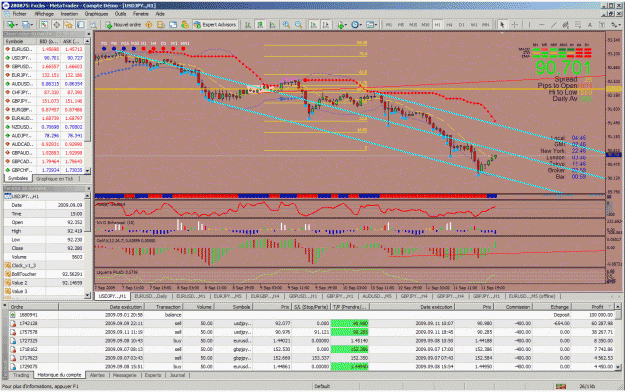This screenshot has height=392, width=625.
Task: Select AUDCAD in Market Watch
Action: point(44,144)
